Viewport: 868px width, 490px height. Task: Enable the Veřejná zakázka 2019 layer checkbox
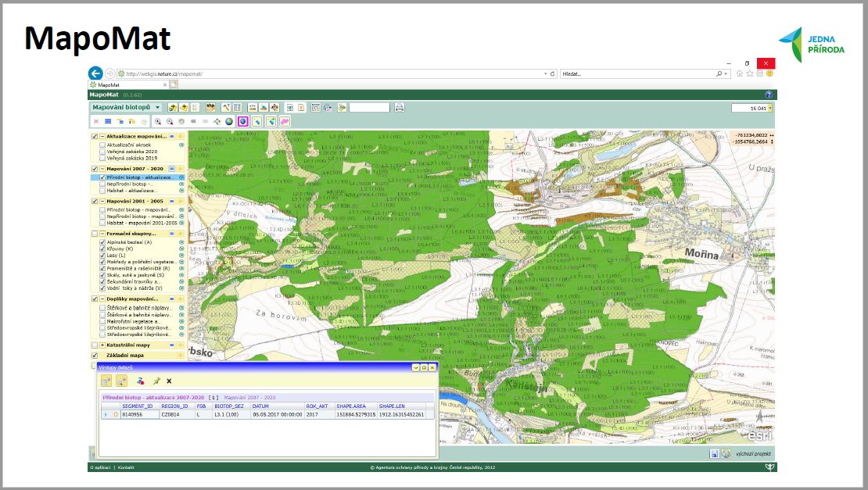pyautogui.click(x=102, y=158)
